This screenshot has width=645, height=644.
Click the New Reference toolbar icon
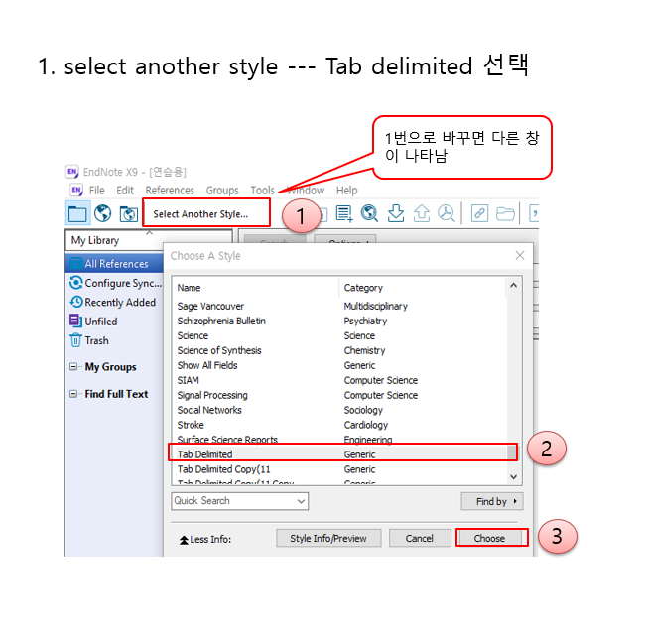pyautogui.click(x=344, y=213)
